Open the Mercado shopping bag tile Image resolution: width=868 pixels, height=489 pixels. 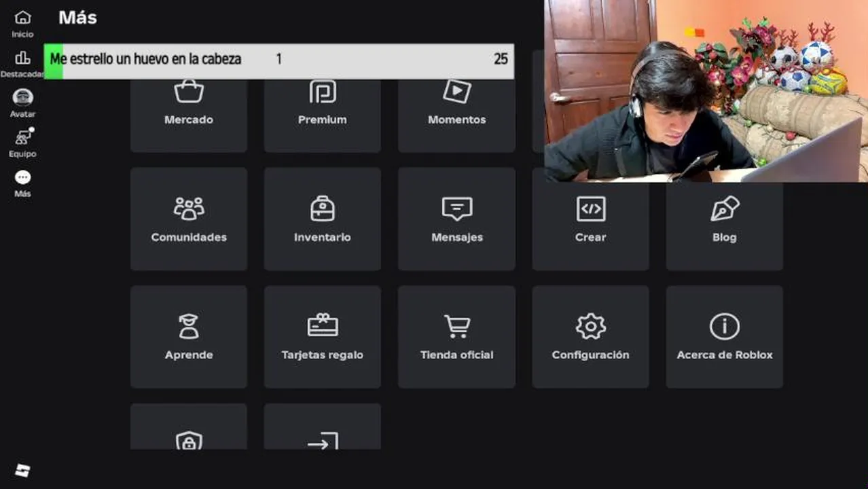189,115
